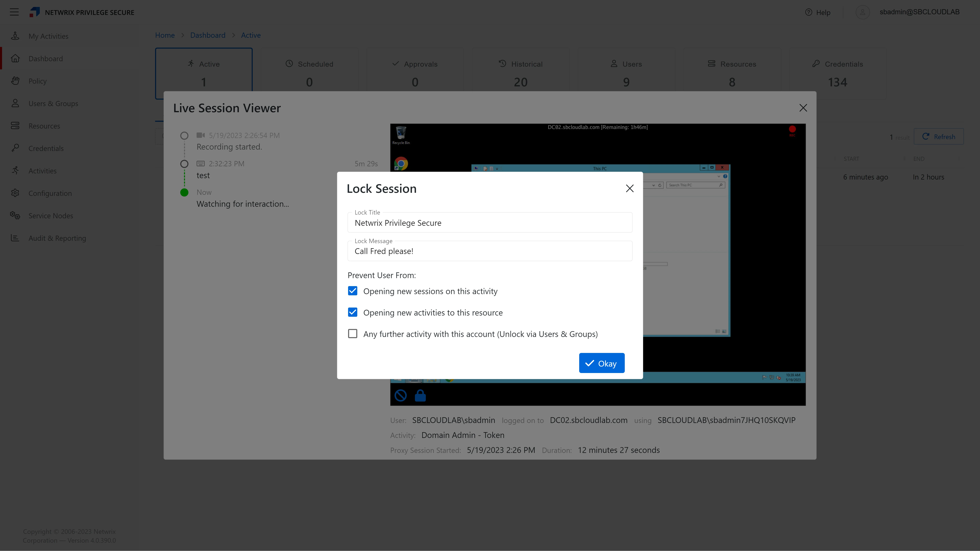Click the blue lock session icon
980x551 pixels.
coord(420,396)
